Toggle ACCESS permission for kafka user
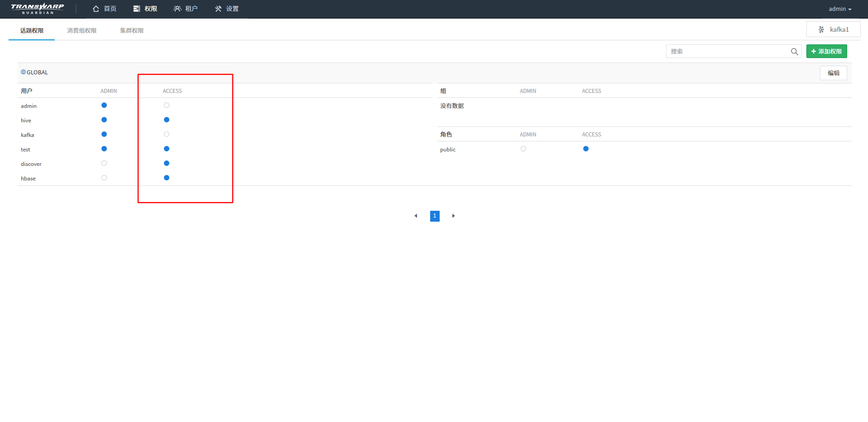This screenshot has width=868, height=422. point(167,134)
